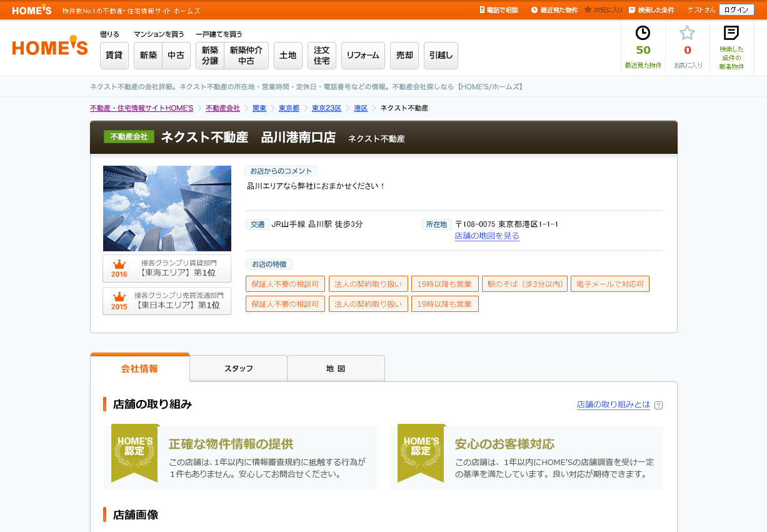This screenshot has height=532, width=767.
Task: Switch to the 会社情報 tab
Action: [x=140, y=368]
